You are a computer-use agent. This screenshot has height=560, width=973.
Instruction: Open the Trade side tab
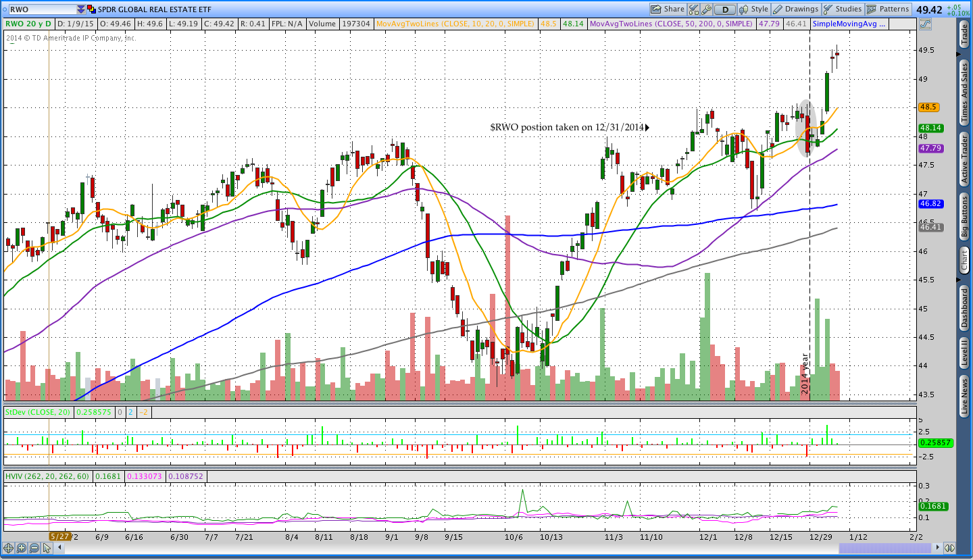(964, 33)
